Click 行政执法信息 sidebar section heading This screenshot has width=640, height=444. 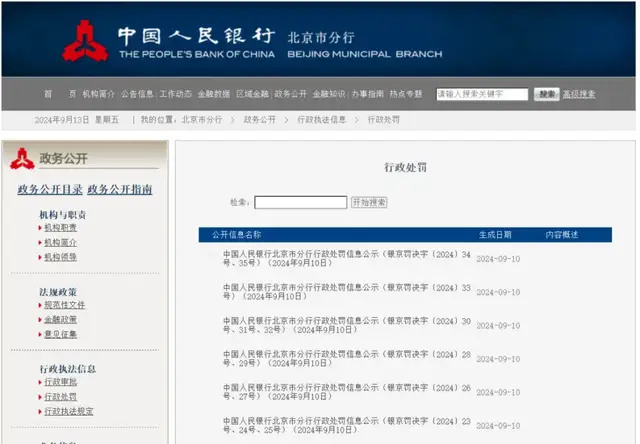tap(67, 369)
